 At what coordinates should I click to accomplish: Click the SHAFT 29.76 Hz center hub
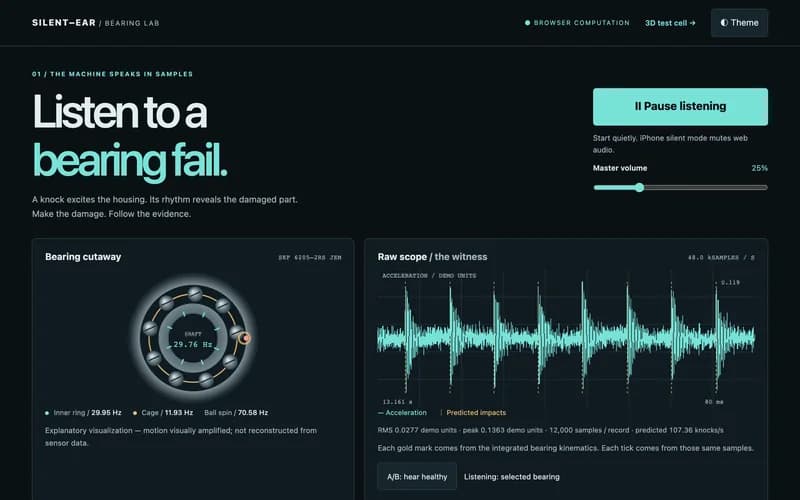click(193, 340)
